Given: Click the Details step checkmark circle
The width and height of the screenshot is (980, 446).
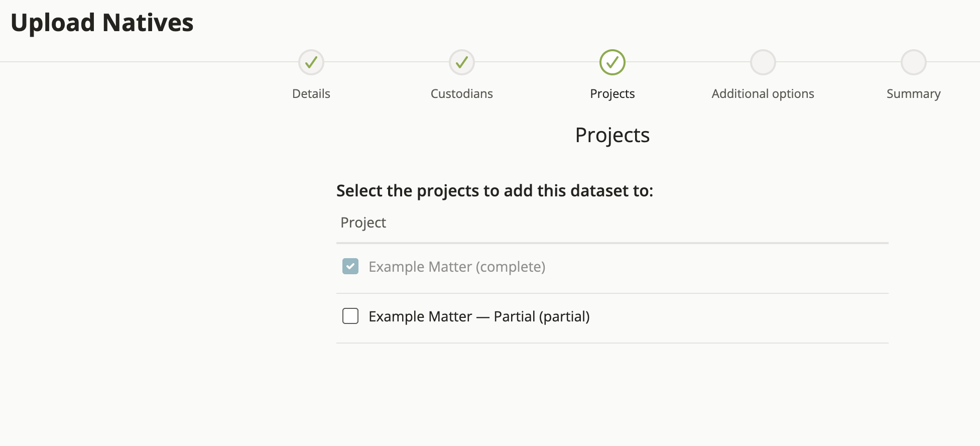Looking at the screenshot, I should (311, 62).
